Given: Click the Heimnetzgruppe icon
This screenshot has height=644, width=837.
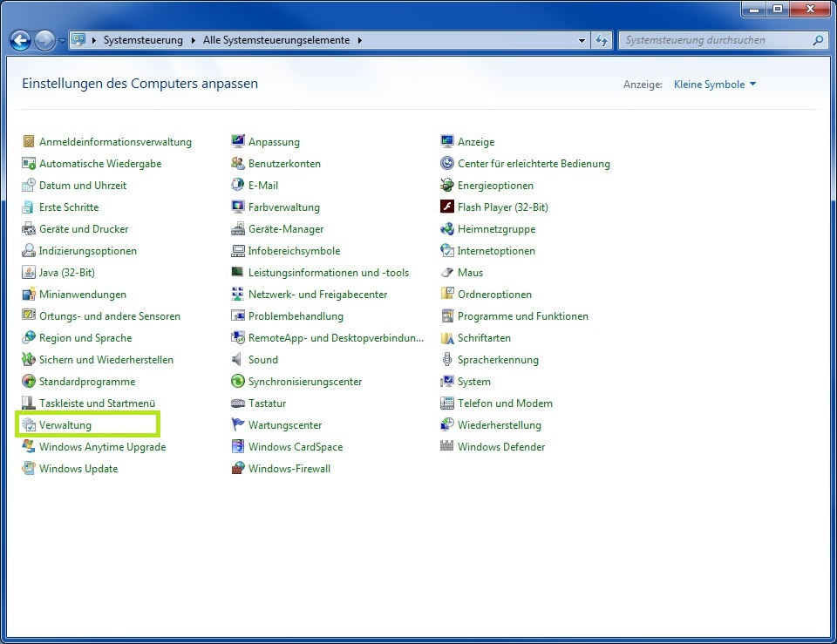Looking at the screenshot, I should tap(446, 229).
